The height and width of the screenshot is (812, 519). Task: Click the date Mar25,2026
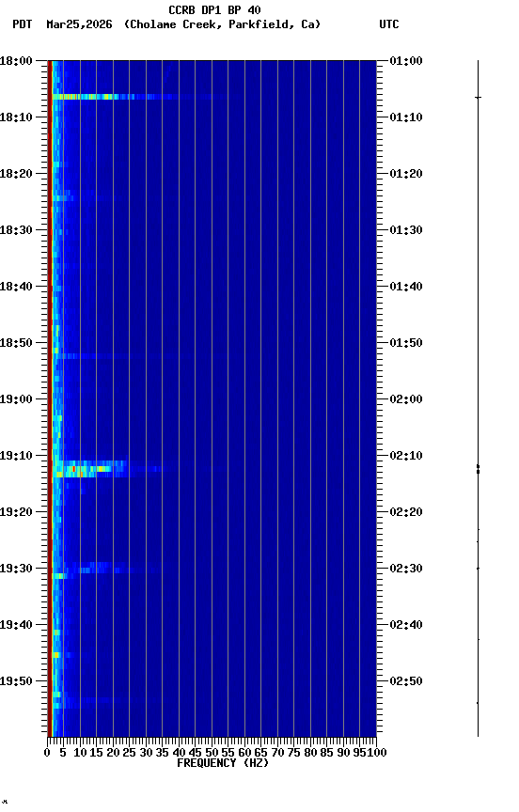(79, 24)
